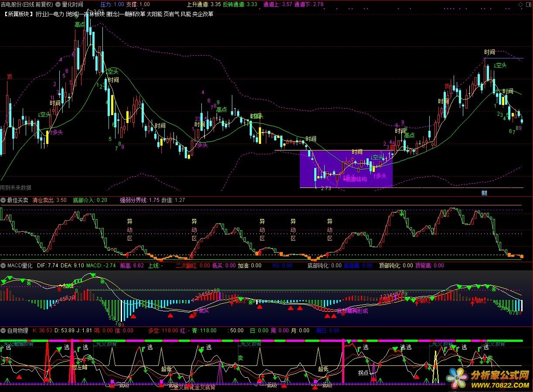533x392 pixels.
Task: Click the 清仓卖出: 3.50 value
Action: (x=50, y=200)
